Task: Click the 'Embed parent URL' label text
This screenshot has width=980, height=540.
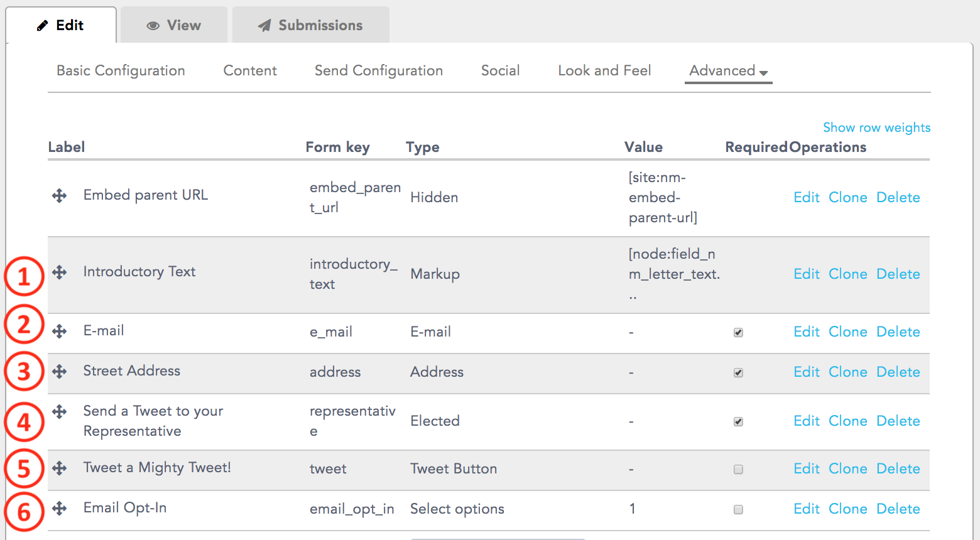Action: 146,195
